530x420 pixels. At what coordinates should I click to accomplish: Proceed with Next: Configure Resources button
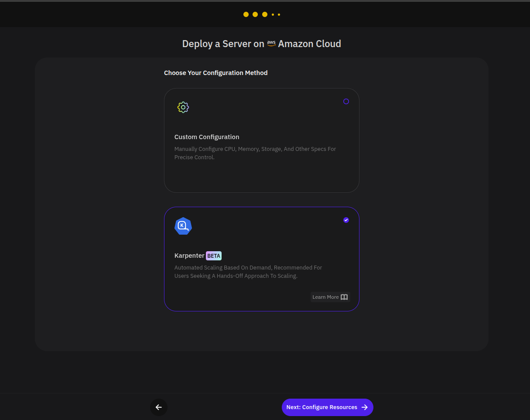coord(328,407)
